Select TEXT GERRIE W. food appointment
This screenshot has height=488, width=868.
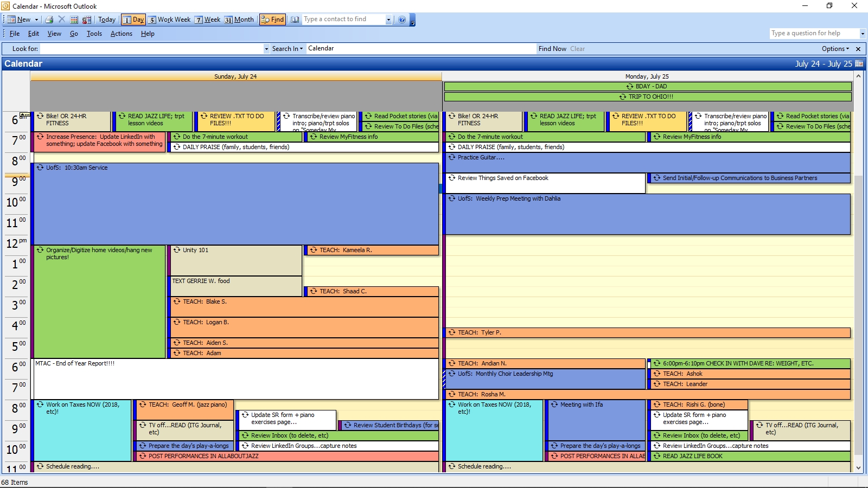236,286
